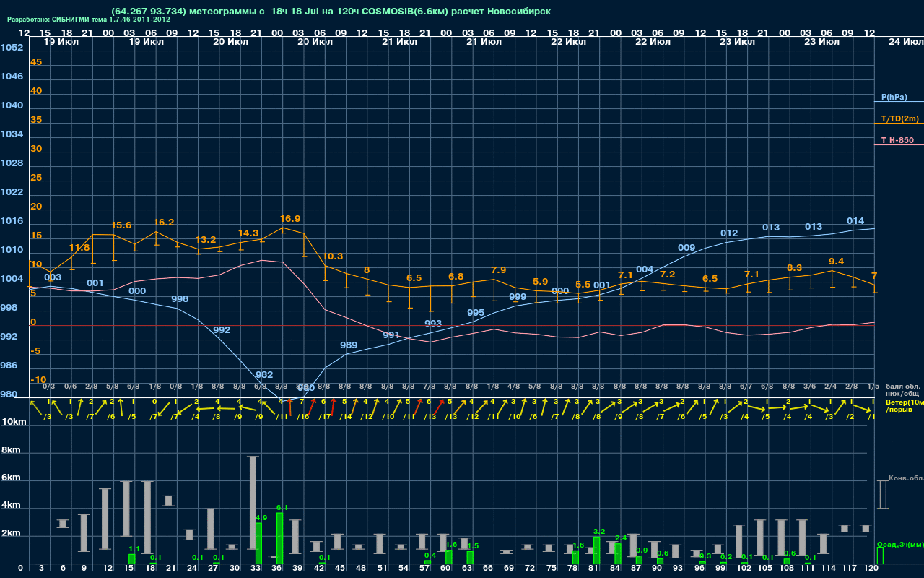
Task: Click the temperature value 8.3
Action: pyautogui.click(x=794, y=267)
